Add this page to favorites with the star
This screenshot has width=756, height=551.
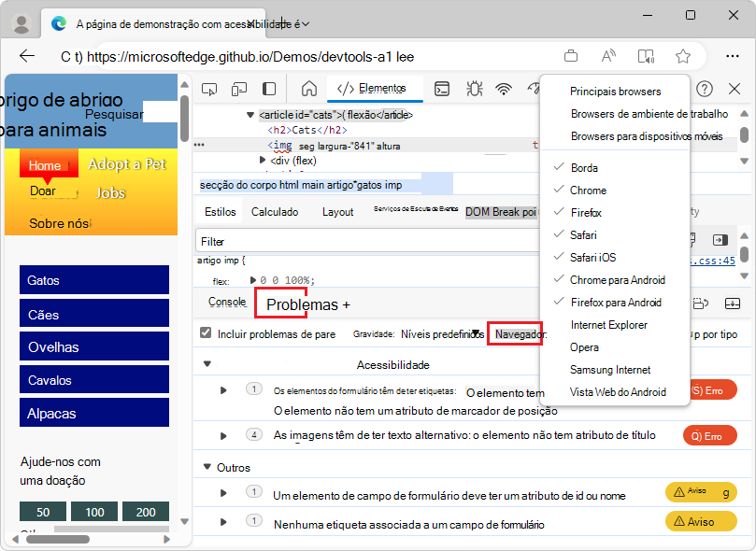pyautogui.click(x=683, y=56)
